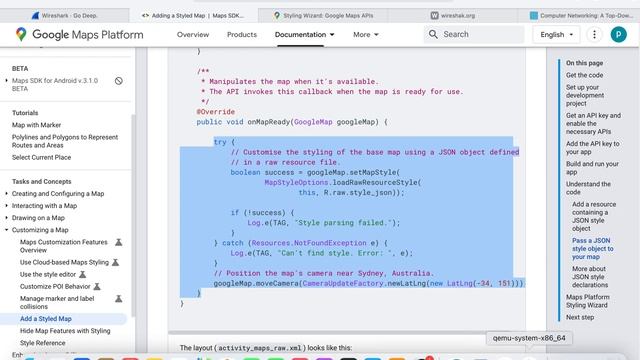Viewport: 640px width, 360px height.
Task: Expand the More dropdown menu
Action: [366, 35]
